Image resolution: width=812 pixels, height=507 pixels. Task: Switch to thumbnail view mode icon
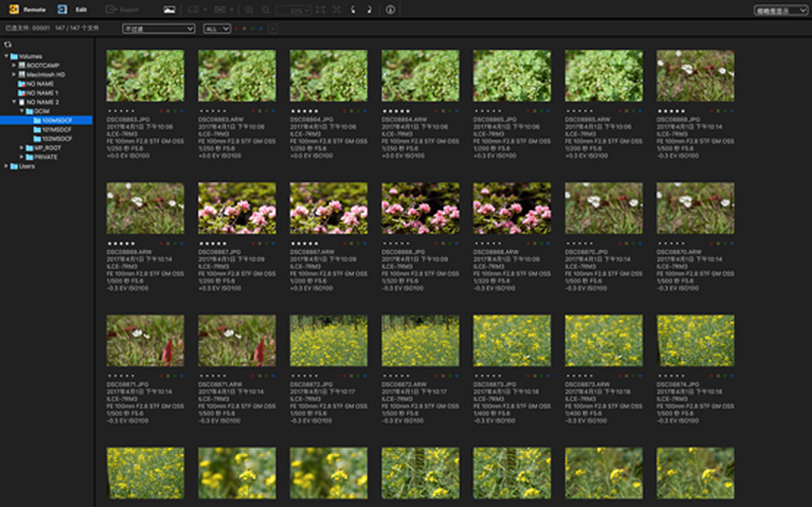[x=169, y=10]
